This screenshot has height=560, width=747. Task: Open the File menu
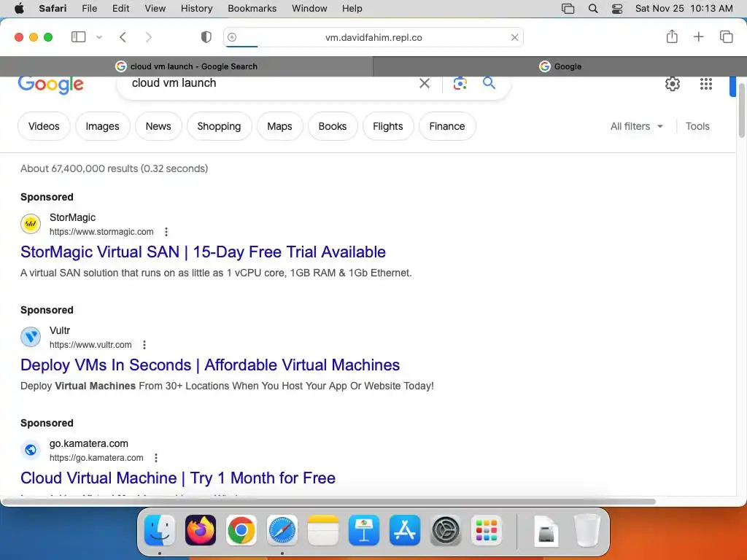point(90,9)
